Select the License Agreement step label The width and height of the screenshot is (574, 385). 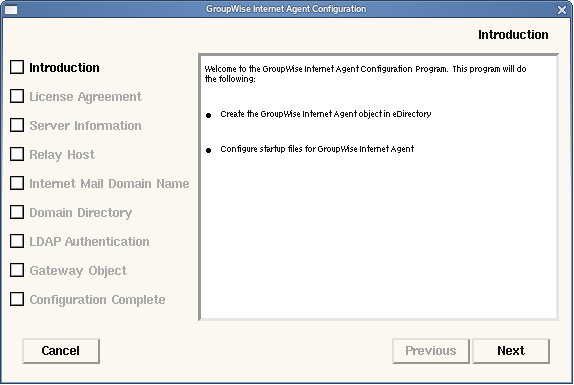click(x=85, y=97)
